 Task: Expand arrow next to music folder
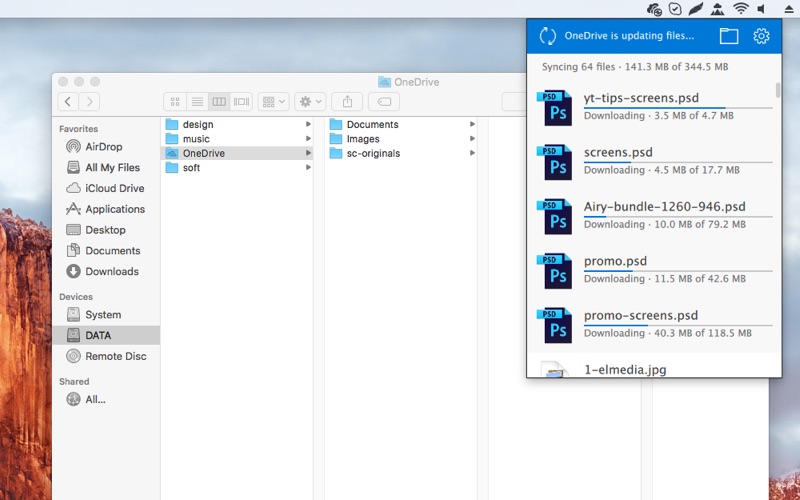click(308, 138)
